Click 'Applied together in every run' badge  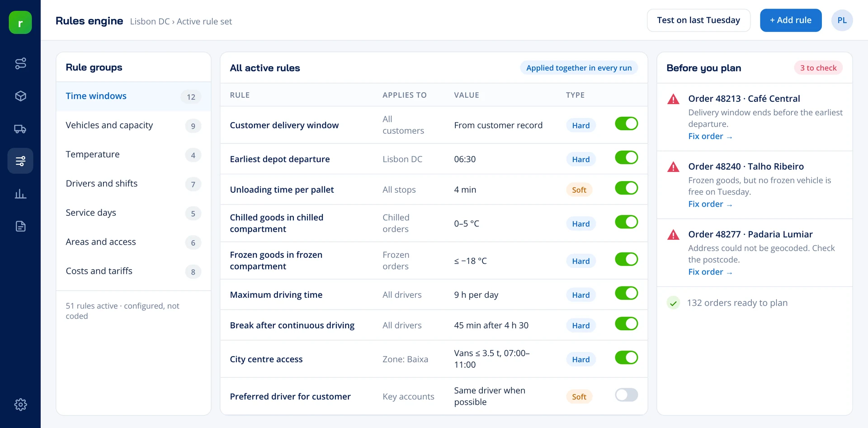579,68
